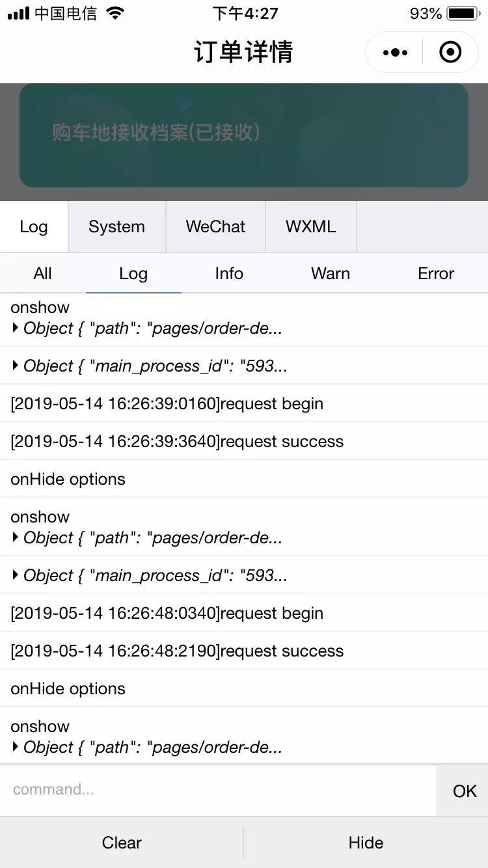The image size is (488, 868).
Task: Tap the circular close mini program icon
Action: pyautogui.click(x=450, y=52)
